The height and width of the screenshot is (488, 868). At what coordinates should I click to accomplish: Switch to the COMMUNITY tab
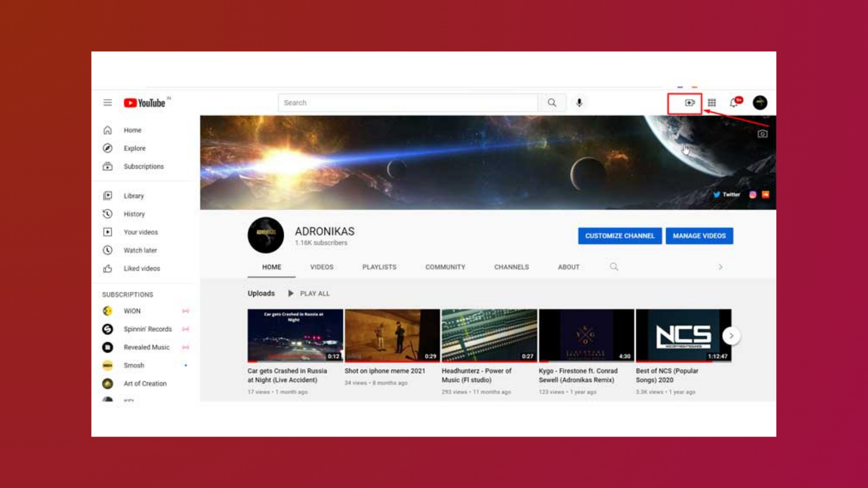point(445,267)
